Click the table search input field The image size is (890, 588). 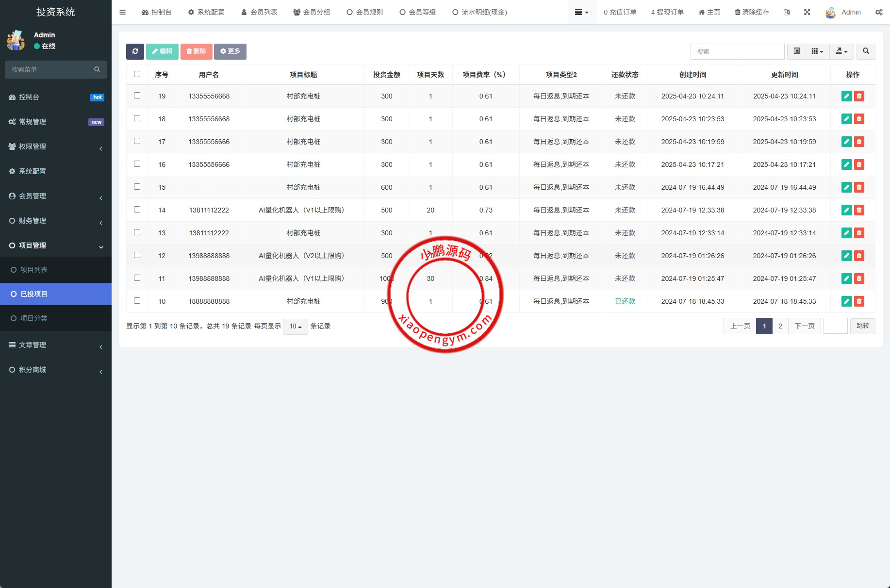click(x=737, y=51)
